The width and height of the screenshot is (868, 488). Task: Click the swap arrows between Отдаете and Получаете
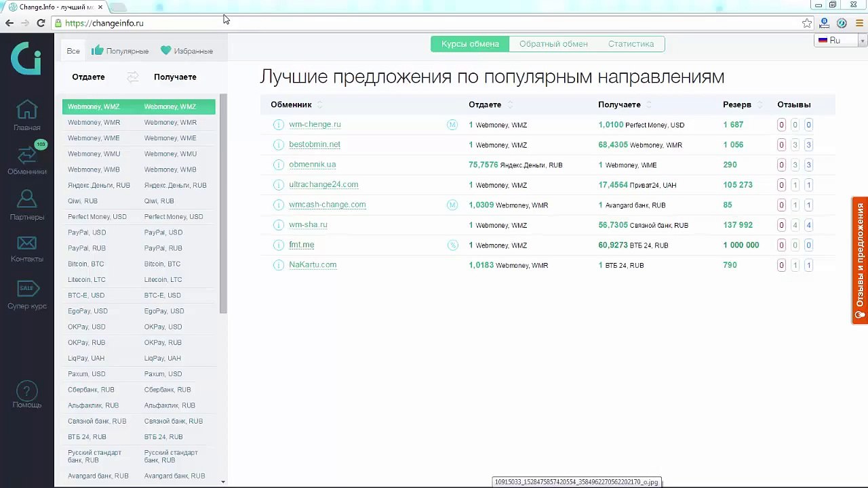click(133, 77)
